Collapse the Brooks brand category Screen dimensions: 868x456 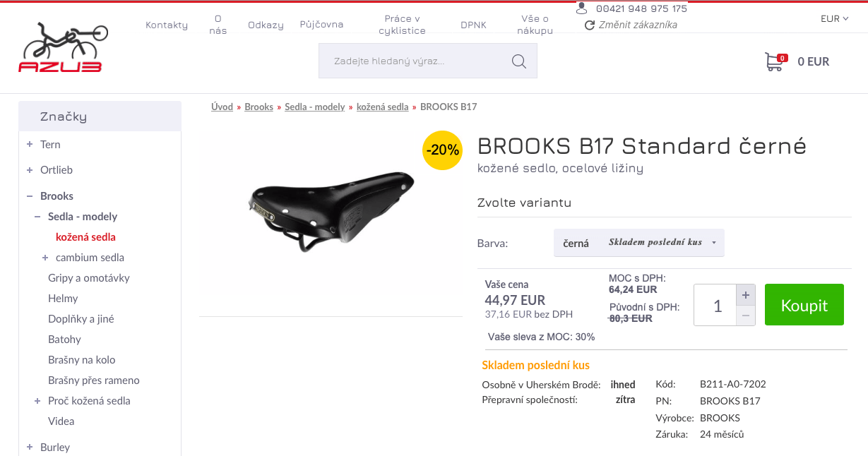30,196
